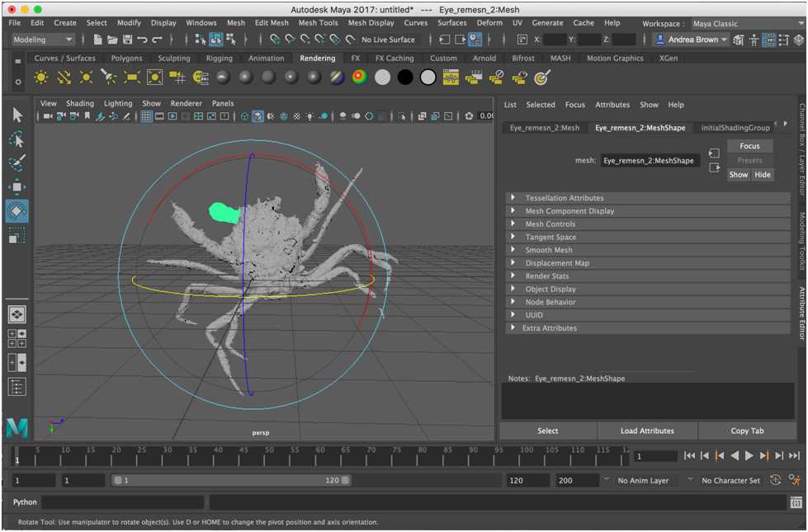Click the Maya logo icon

(17, 427)
